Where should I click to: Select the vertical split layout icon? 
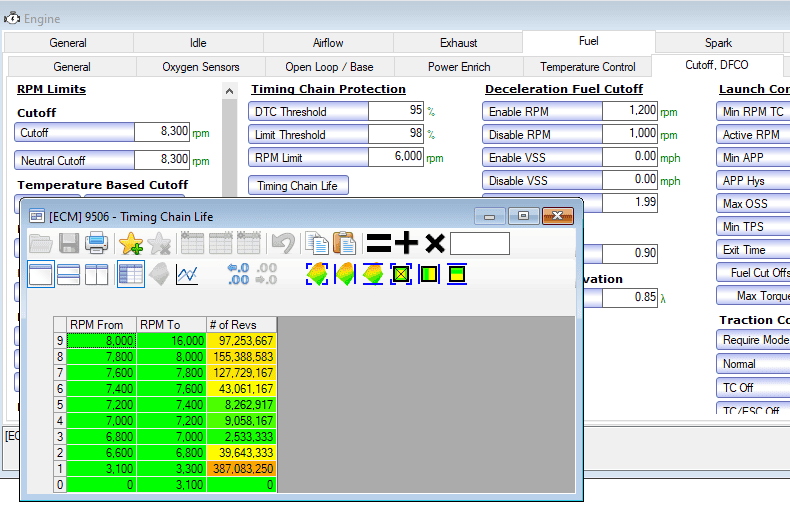[96, 275]
